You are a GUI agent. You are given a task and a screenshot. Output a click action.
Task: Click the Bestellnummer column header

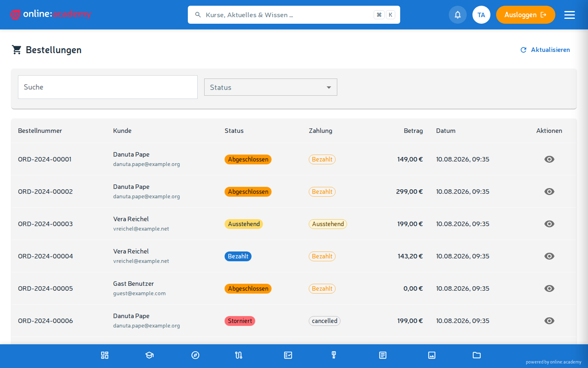(x=40, y=131)
